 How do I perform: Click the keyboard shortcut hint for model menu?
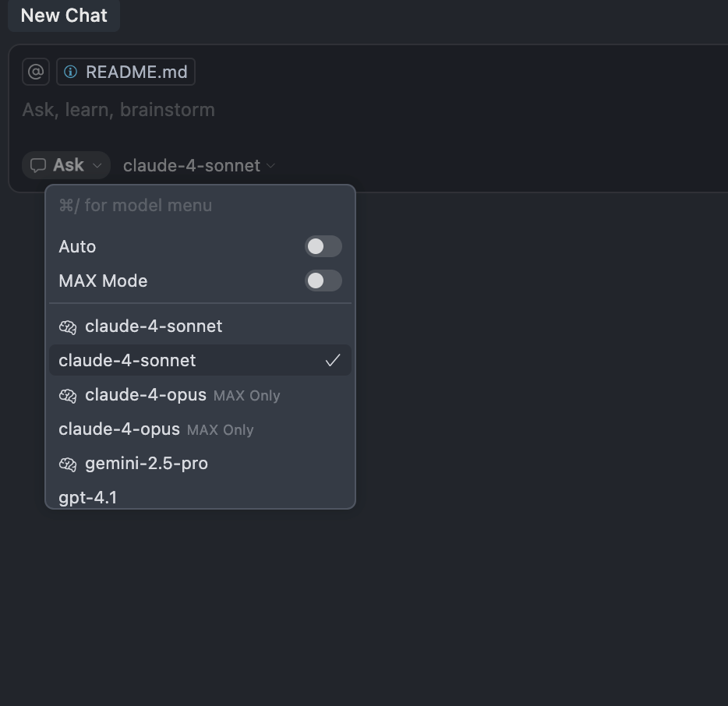135,205
